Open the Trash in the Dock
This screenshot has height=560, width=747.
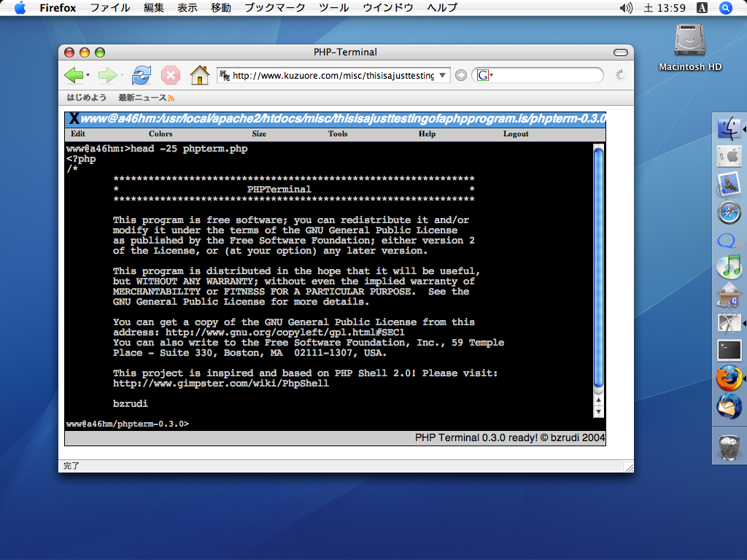tap(729, 448)
